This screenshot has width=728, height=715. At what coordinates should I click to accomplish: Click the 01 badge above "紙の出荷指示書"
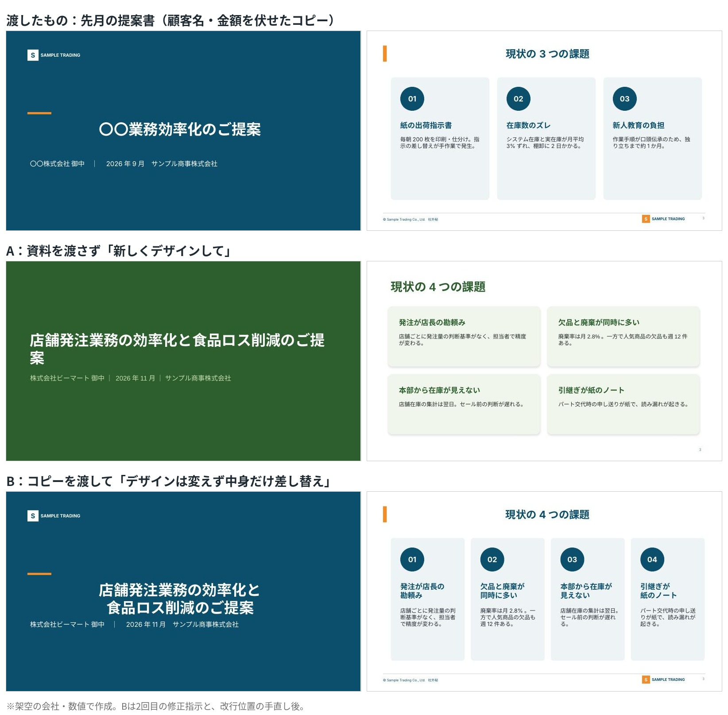click(412, 99)
